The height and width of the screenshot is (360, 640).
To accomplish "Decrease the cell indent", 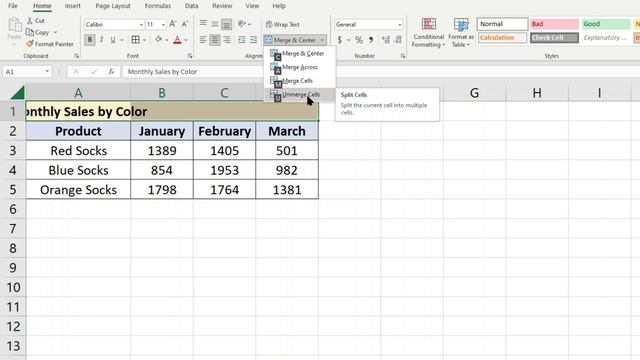I will click(x=241, y=40).
